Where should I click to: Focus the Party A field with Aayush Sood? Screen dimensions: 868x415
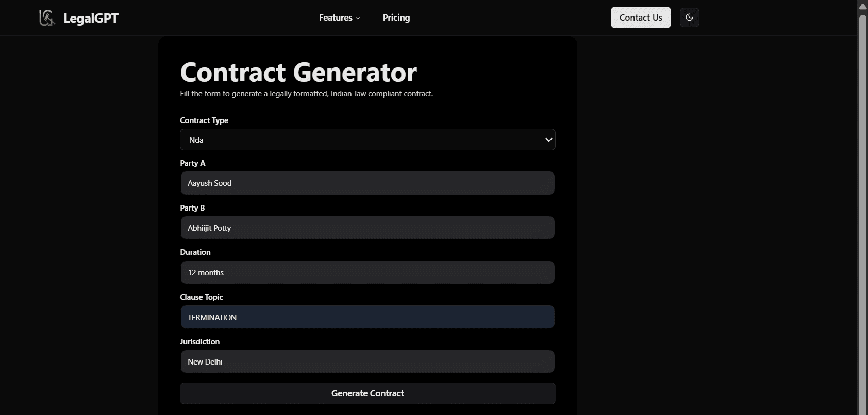tap(368, 183)
